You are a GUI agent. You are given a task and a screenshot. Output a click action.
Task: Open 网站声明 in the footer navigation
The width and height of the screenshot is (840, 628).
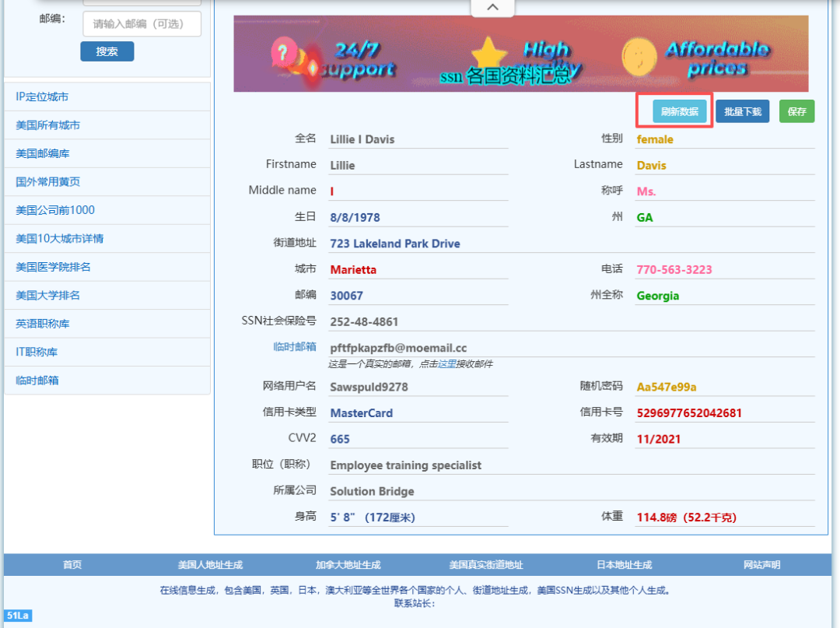click(x=761, y=565)
